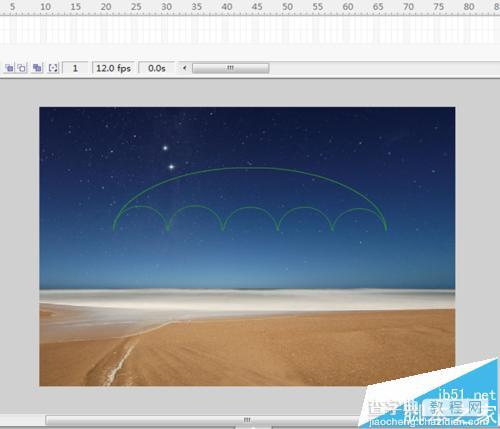Select frame 60 on timeline ruler

[348, 7]
